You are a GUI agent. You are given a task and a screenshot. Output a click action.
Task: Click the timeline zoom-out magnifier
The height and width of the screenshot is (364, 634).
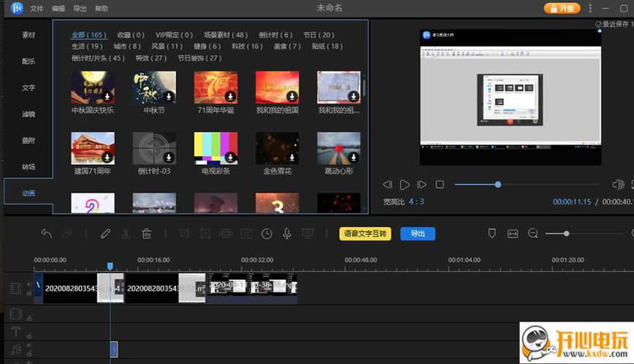(x=532, y=233)
